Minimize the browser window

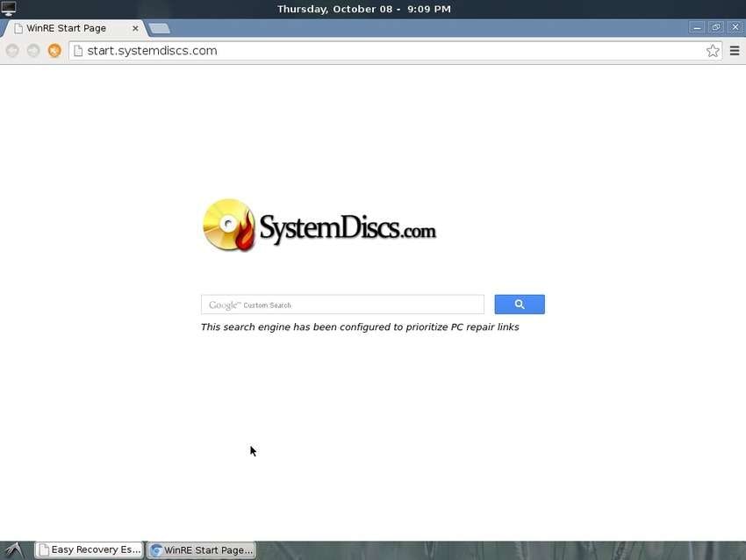(697, 27)
